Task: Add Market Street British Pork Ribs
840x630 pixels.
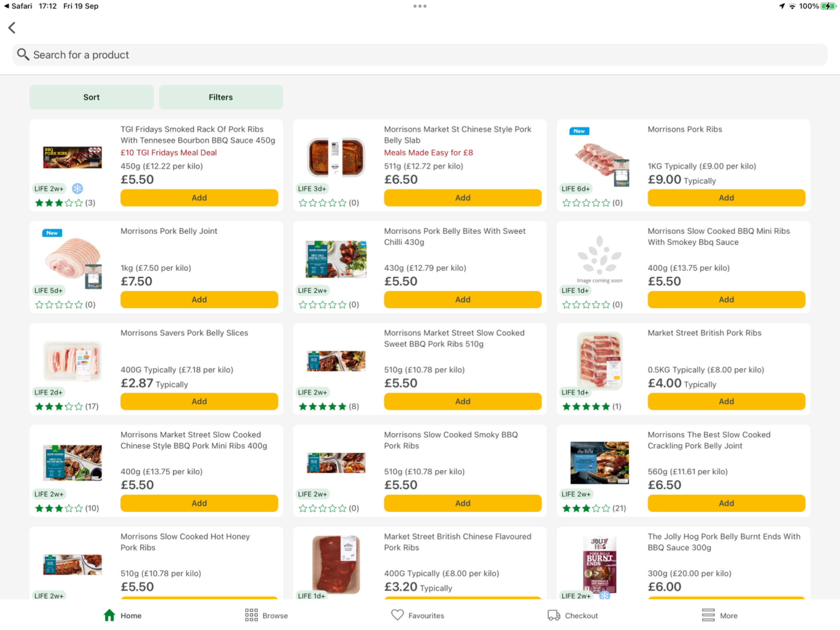Action: tap(726, 401)
